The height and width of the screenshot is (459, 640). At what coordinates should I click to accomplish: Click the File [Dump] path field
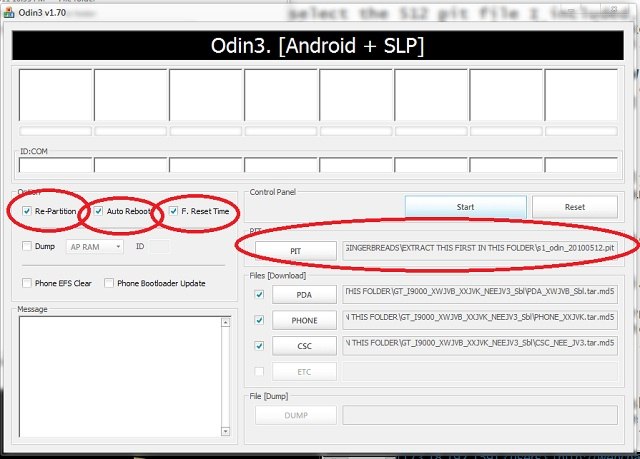[x=480, y=415]
